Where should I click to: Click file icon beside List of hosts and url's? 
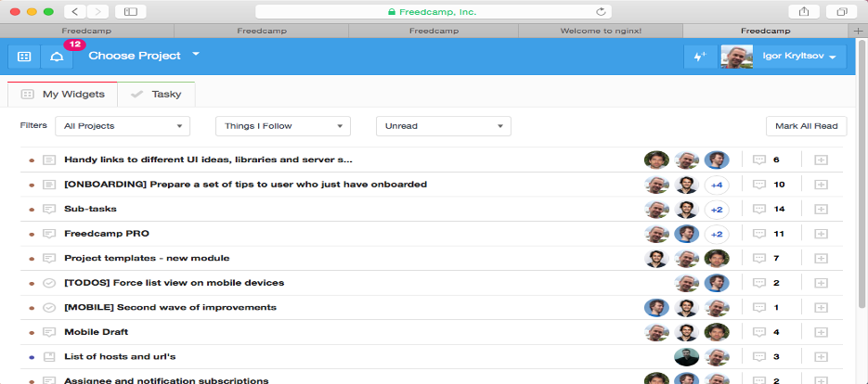49,357
